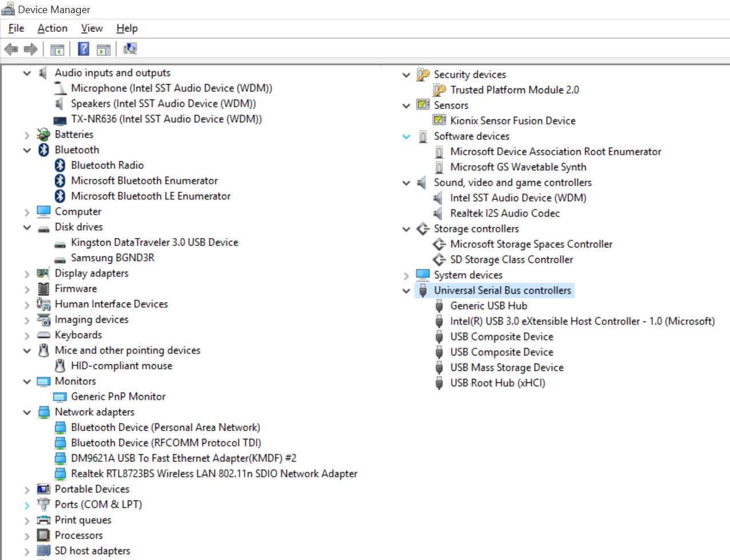Viewport: 730px width, 560px height.
Task: Select the Sensors category label
Action: (451, 105)
